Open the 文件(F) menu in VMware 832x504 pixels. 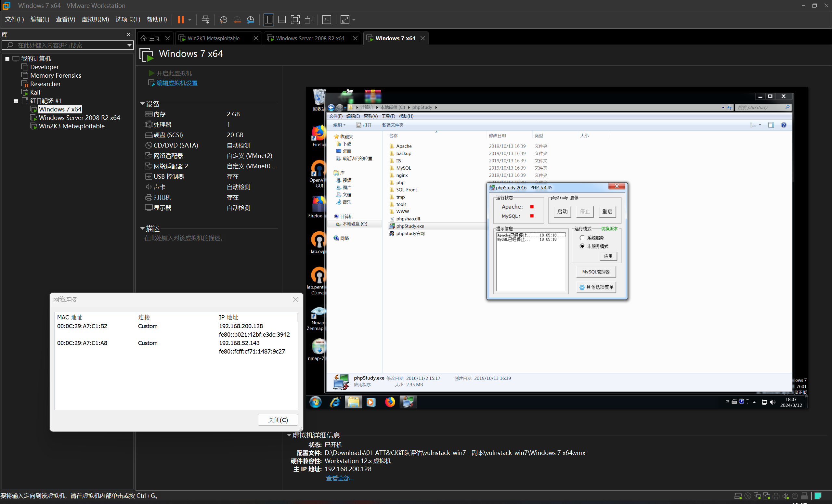pos(15,19)
